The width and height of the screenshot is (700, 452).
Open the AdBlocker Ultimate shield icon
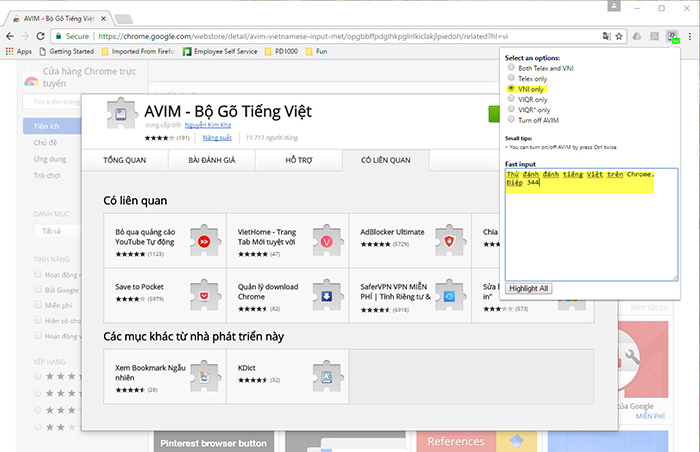point(449,241)
